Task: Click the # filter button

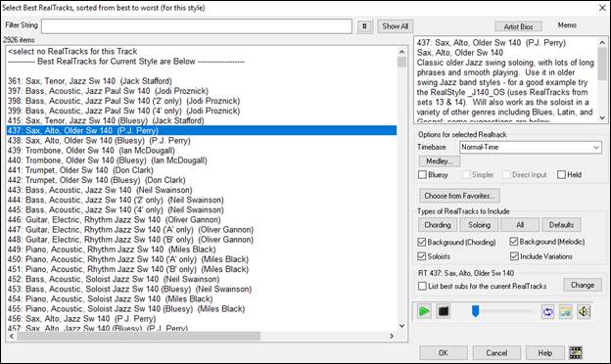Action: (364, 26)
